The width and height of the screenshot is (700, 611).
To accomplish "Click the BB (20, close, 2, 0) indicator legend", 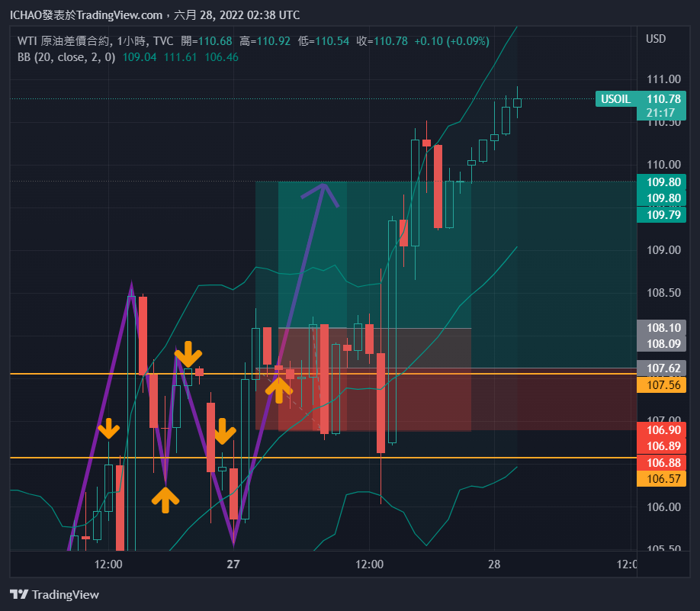I will tap(66, 57).
